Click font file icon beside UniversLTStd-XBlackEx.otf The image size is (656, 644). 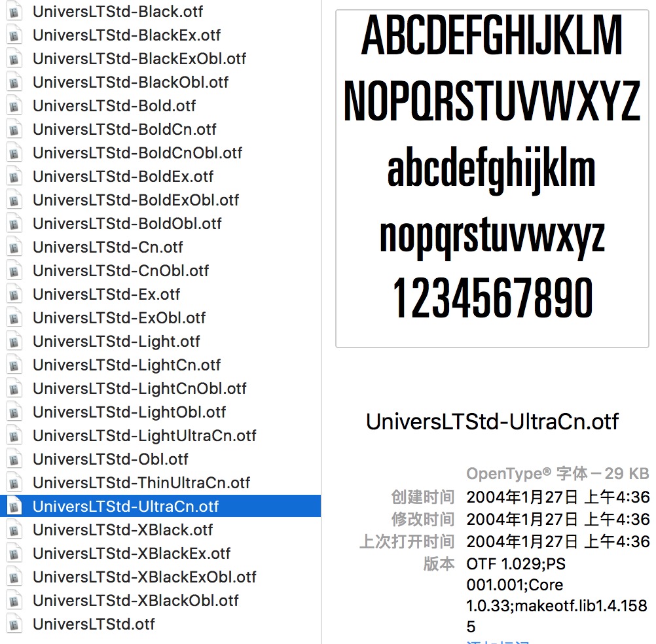pos(14,553)
